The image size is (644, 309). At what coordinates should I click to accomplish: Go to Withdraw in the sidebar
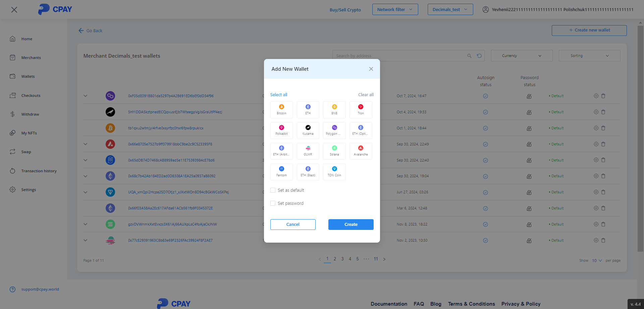click(x=30, y=114)
